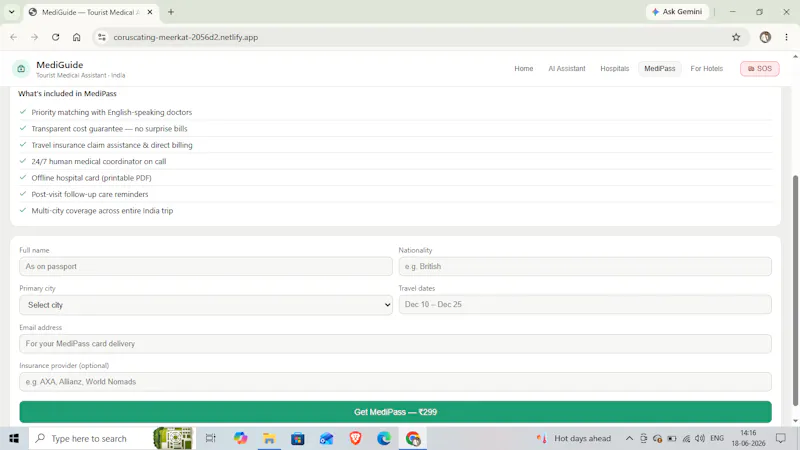Click Insurance provider input field
The height and width of the screenshot is (450, 800).
pos(395,382)
